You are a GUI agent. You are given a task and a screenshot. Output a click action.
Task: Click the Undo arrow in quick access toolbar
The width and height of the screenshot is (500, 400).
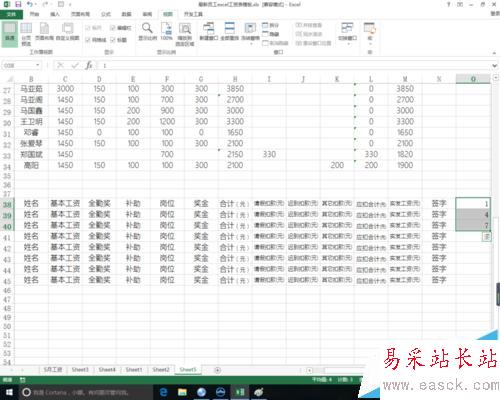pyautogui.click(x=30, y=4)
